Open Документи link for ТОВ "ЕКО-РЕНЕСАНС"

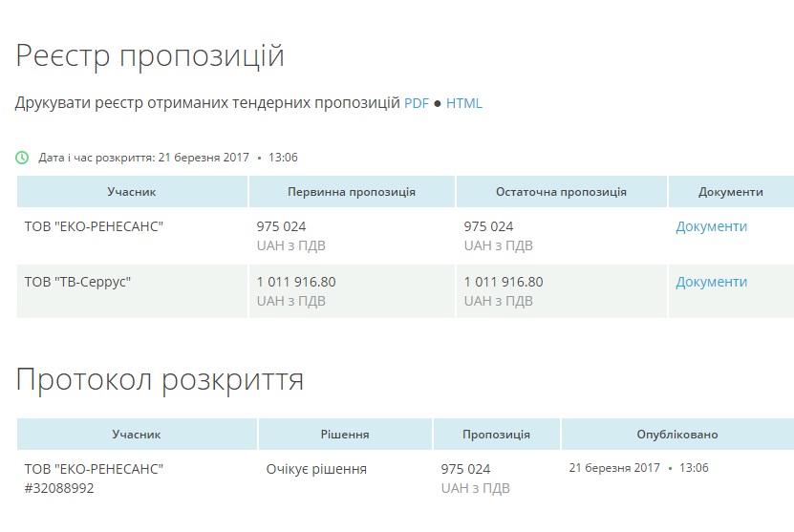pyautogui.click(x=711, y=226)
